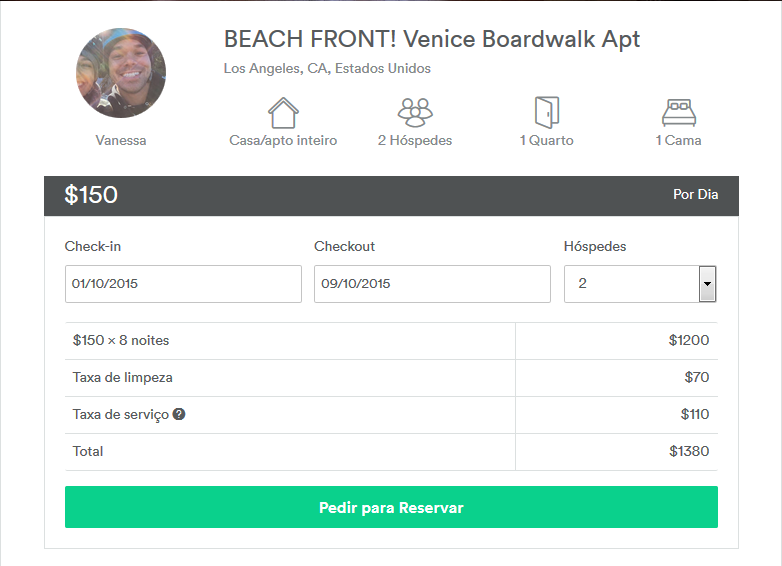This screenshot has width=782, height=566.
Task: Click the Taxa de serviço help icon
Action: coord(179,414)
